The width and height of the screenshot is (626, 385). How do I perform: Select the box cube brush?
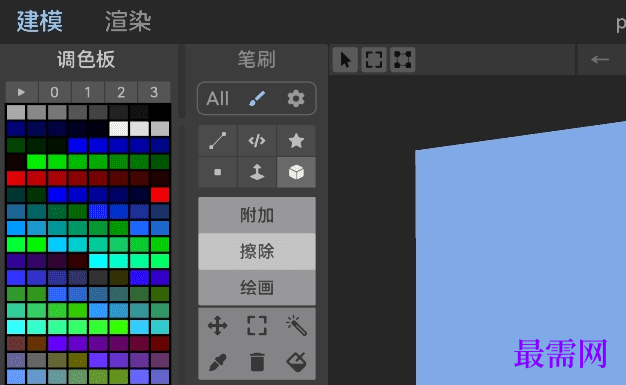tap(296, 172)
